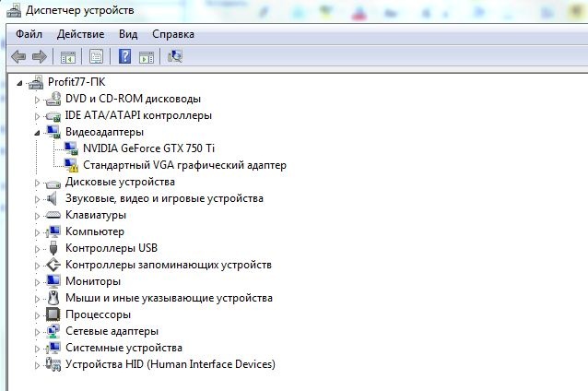Toggle the console tree pane toolbar icon
The image size is (588, 391).
click(x=68, y=57)
